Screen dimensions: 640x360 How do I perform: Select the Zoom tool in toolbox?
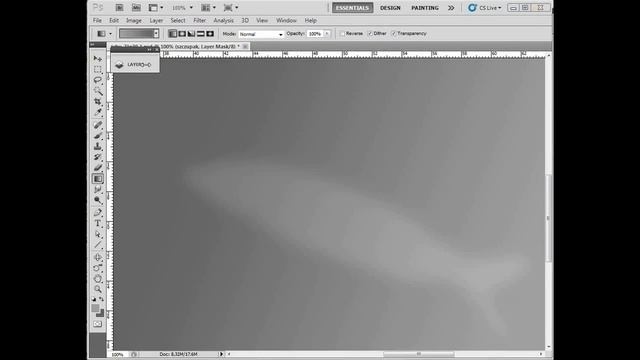pyautogui.click(x=98, y=289)
